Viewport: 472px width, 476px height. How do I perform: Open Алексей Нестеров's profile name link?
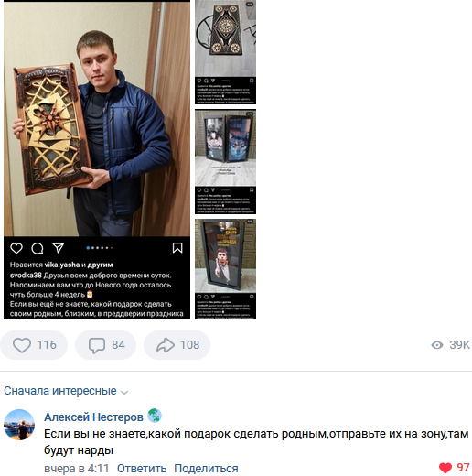(93, 416)
